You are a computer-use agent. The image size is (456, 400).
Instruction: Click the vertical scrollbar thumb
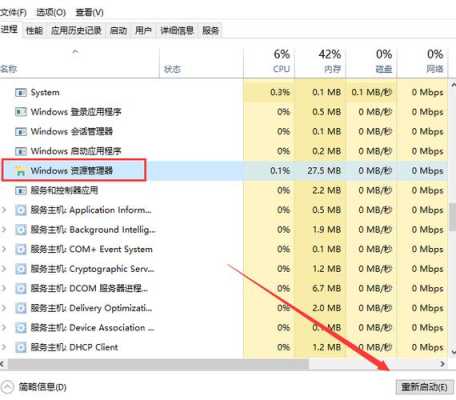coord(453,216)
